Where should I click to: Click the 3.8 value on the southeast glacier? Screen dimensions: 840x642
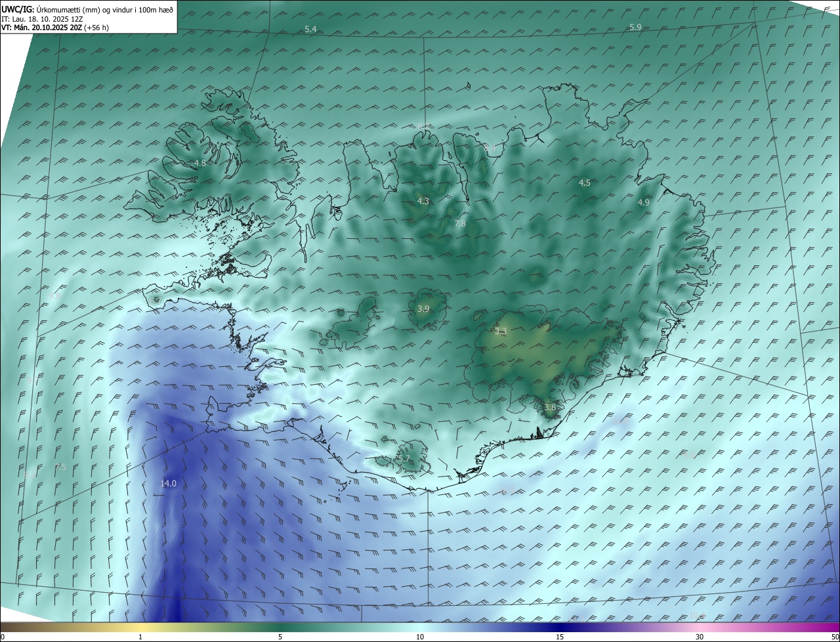point(549,407)
